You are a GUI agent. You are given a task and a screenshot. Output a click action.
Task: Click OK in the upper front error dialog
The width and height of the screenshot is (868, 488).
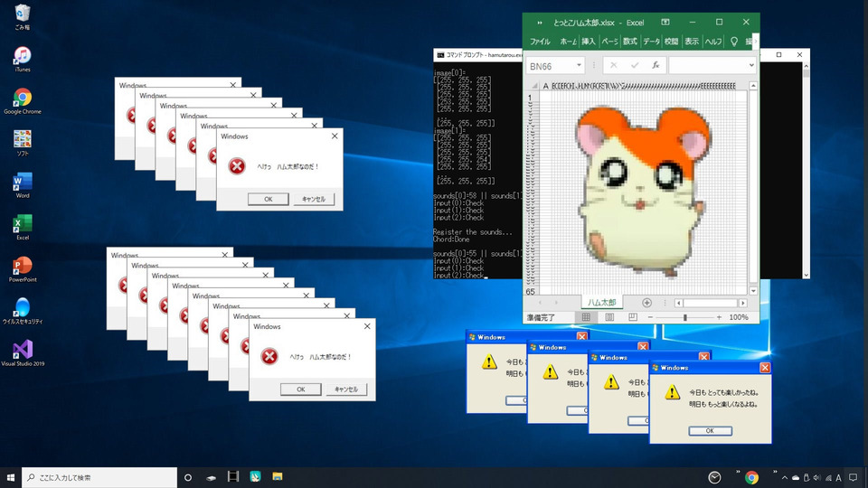[x=268, y=199]
